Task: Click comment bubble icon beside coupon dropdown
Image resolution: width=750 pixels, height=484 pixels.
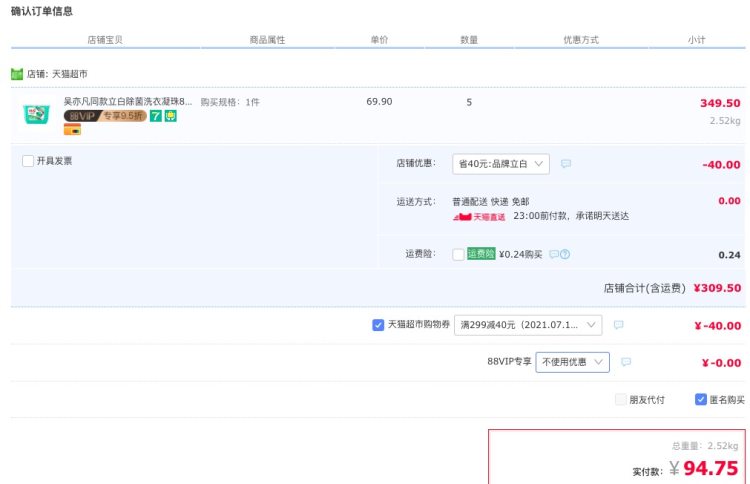Action: [618, 325]
